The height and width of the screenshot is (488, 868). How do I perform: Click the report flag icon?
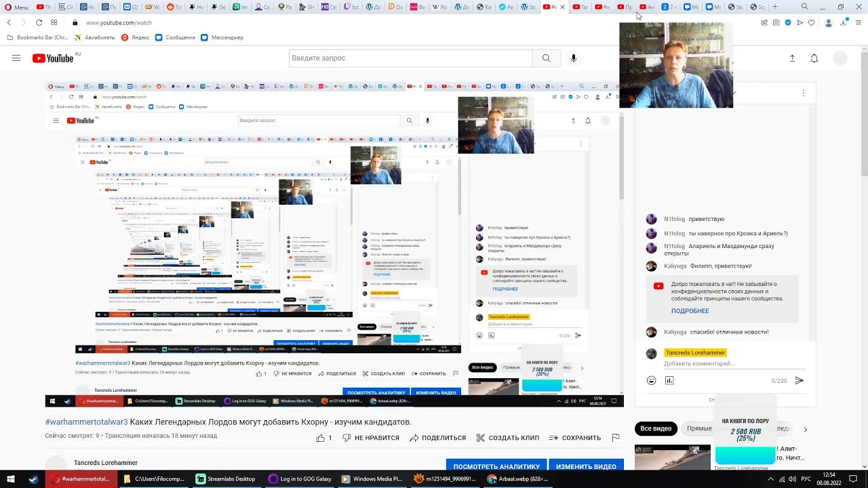[x=616, y=438]
